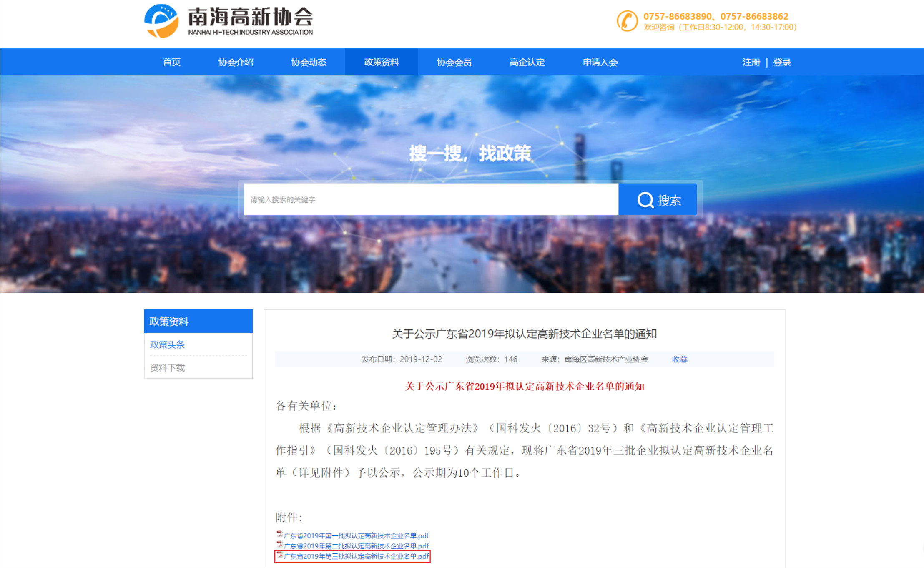Screen dimensions: 924x568
Task: Open 首页 in the navigation bar
Action: click(171, 62)
